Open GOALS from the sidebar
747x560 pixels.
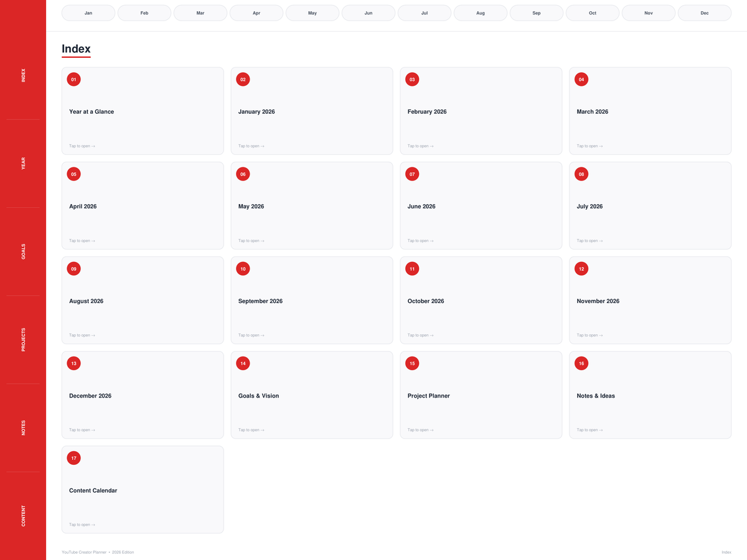(x=23, y=251)
